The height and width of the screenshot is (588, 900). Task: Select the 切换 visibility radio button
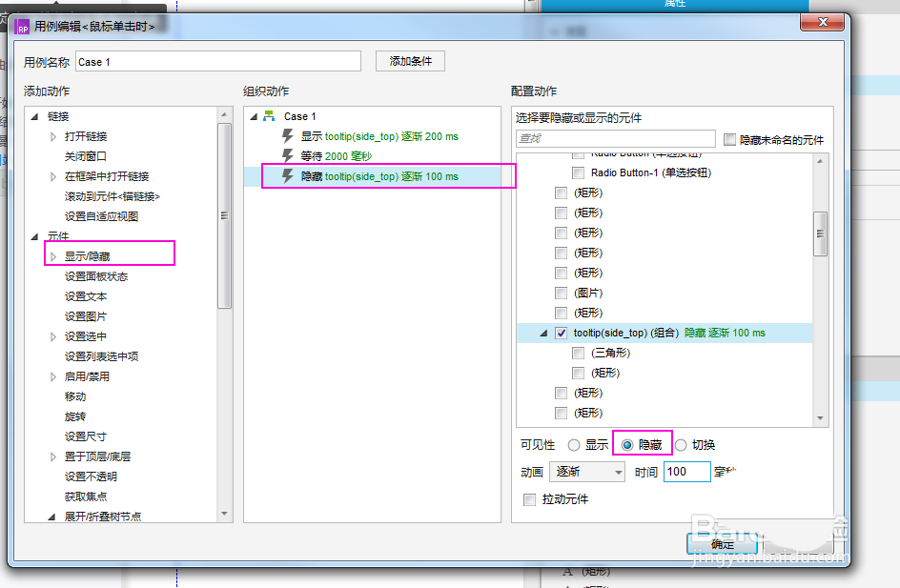point(681,445)
